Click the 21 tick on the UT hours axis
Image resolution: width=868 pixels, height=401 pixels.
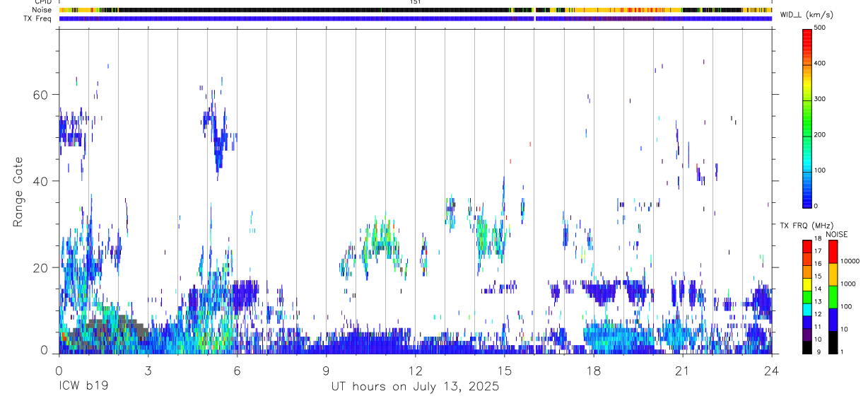coord(682,371)
